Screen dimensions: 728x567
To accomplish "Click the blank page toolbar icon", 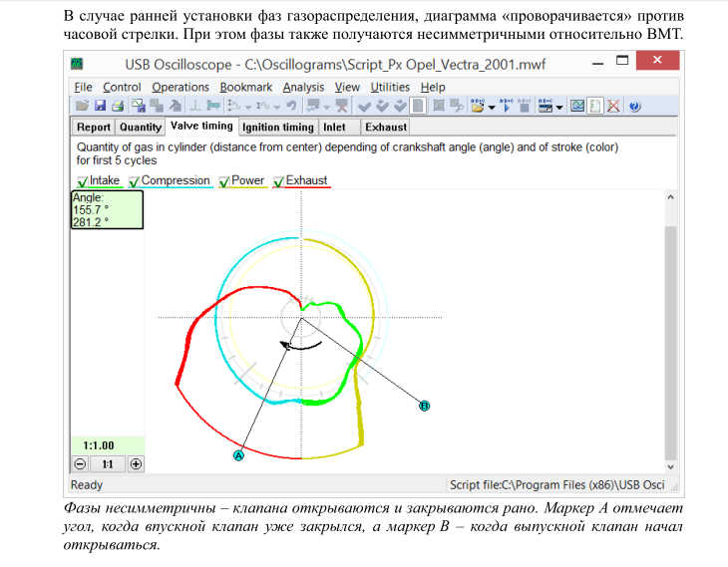I will coord(418,106).
